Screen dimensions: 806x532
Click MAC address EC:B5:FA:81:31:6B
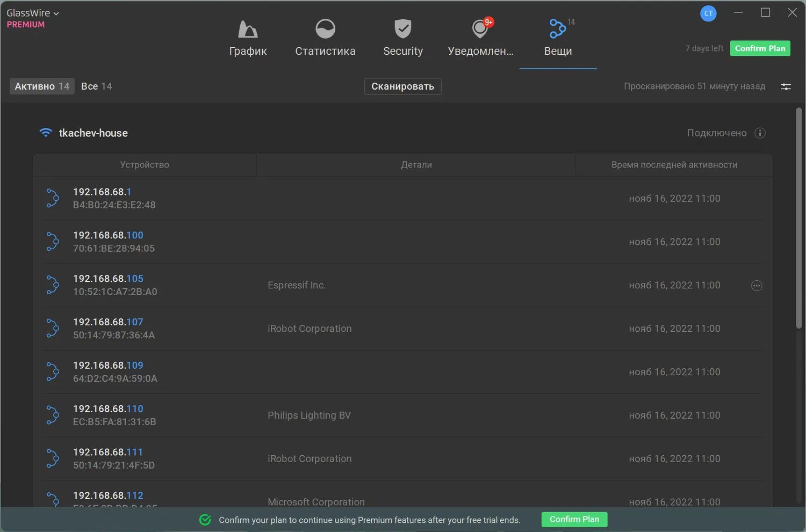coord(114,422)
